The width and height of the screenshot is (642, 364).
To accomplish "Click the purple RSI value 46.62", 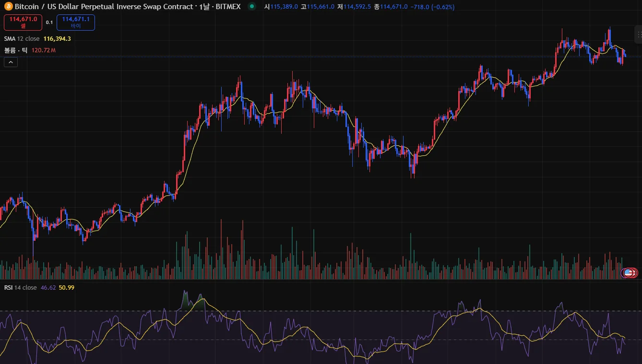I will click(48, 288).
